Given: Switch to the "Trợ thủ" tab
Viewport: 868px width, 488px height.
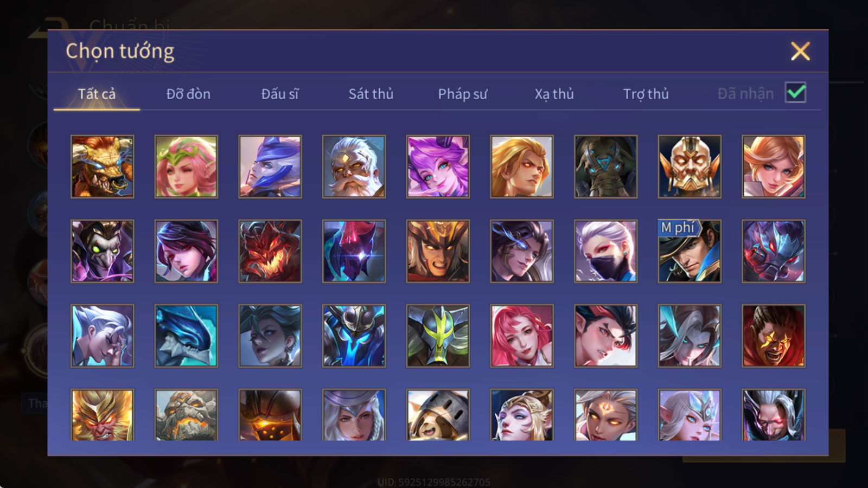Looking at the screenshot, I should [x=646, y=94].
